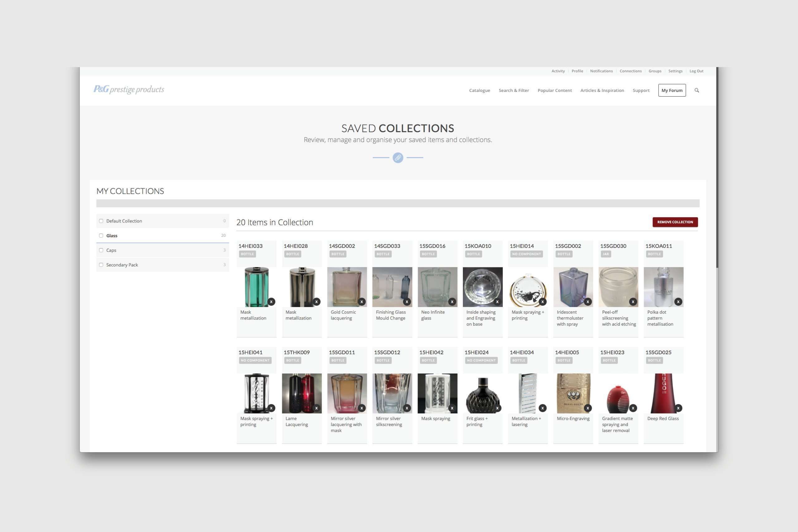Remove item 15SGD011 with its X icon

click(x=362, y=408)
